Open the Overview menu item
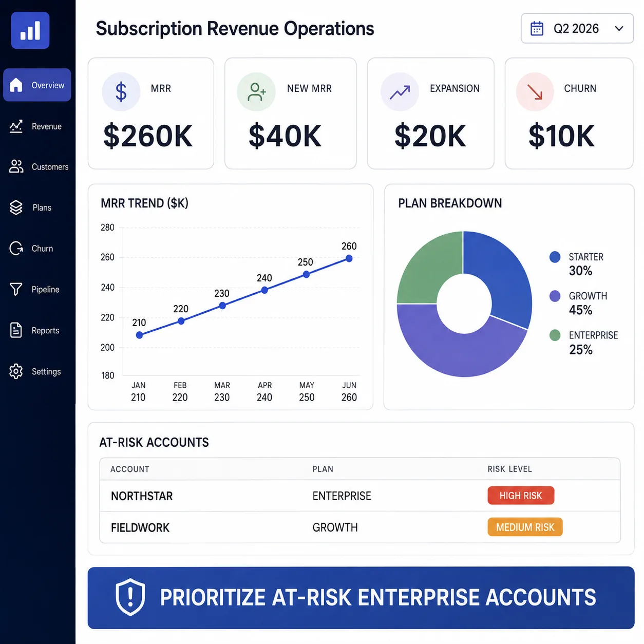Viewport: 644px width, 644px height. pyautogui.click(x=37, y=85)
